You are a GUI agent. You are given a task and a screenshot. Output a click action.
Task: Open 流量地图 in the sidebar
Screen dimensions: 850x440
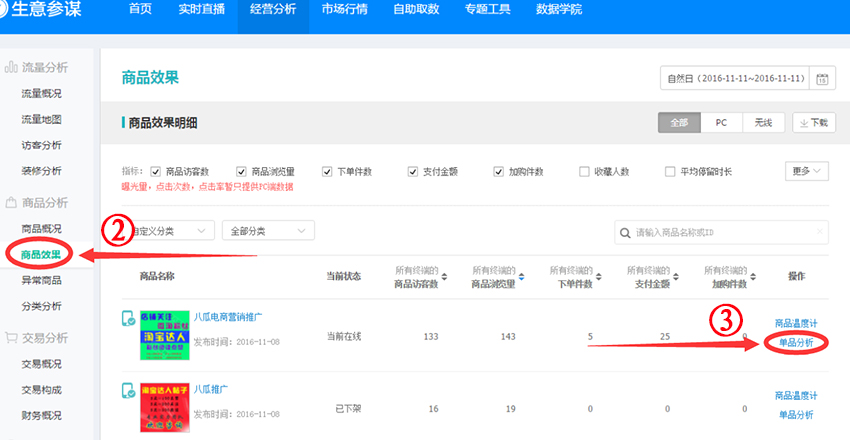pyautogui.click(x=42, y=120)
